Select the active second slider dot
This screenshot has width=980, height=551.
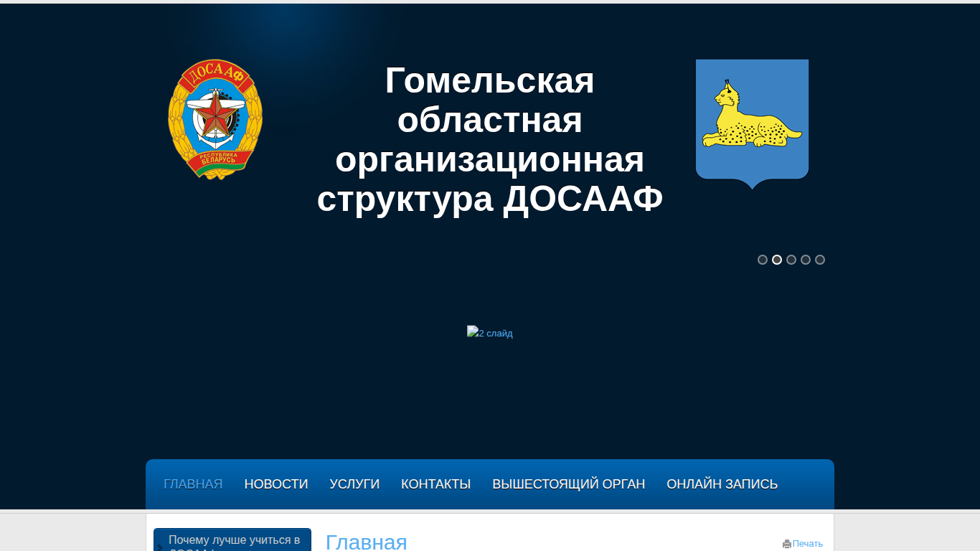pyautogui.click(x=777, y=260)
